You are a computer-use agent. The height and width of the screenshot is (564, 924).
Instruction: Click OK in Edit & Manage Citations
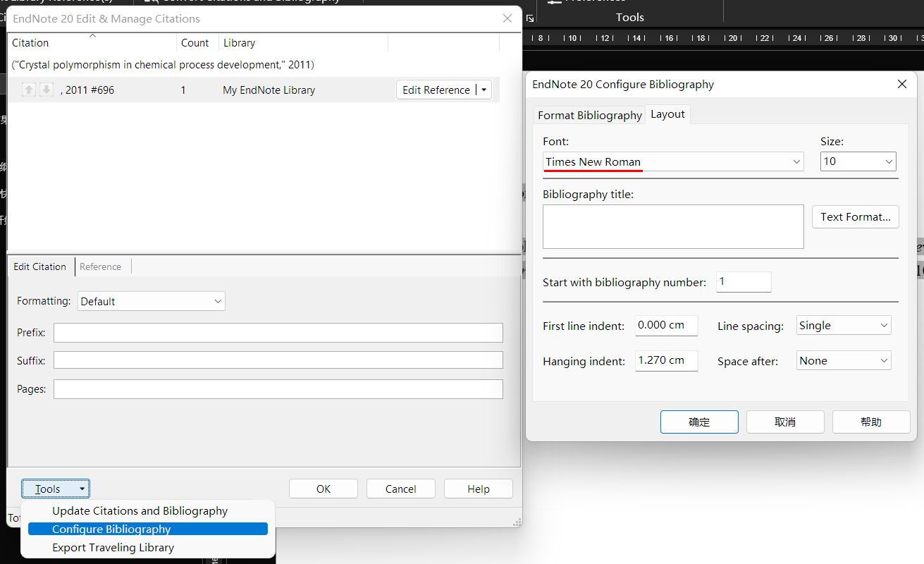pos(324,489)
